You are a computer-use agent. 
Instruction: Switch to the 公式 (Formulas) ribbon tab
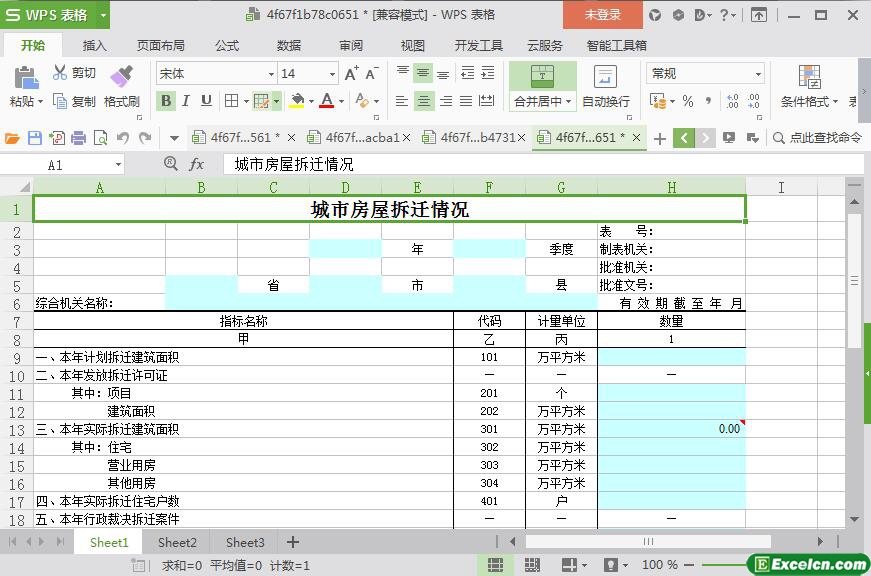(227, 45)
